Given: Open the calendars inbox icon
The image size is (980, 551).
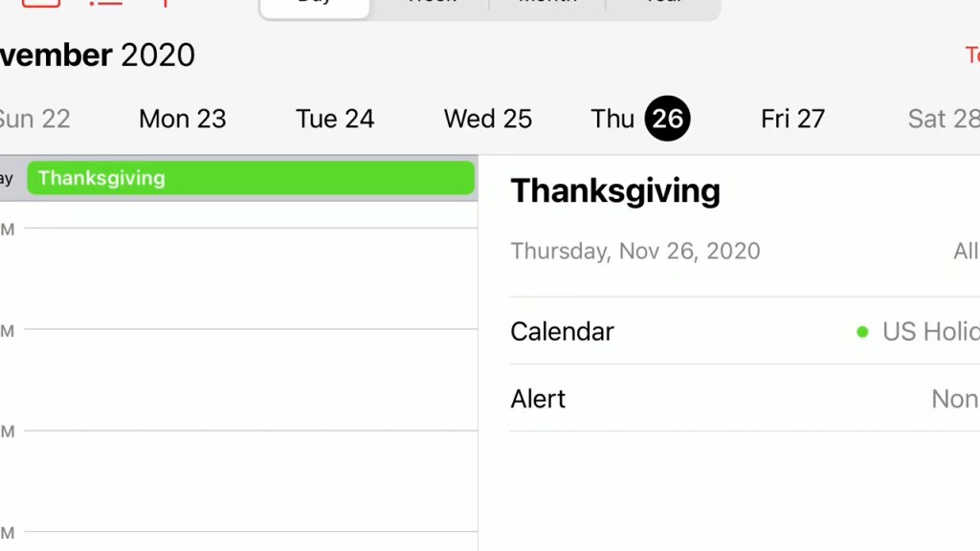Looking at the screenshot, I should click(41, 3).
